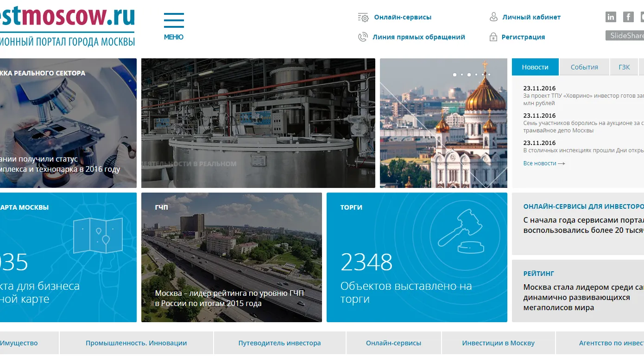Open Путеводитель инвестора in bottom navigation

(x=279, y=343)
